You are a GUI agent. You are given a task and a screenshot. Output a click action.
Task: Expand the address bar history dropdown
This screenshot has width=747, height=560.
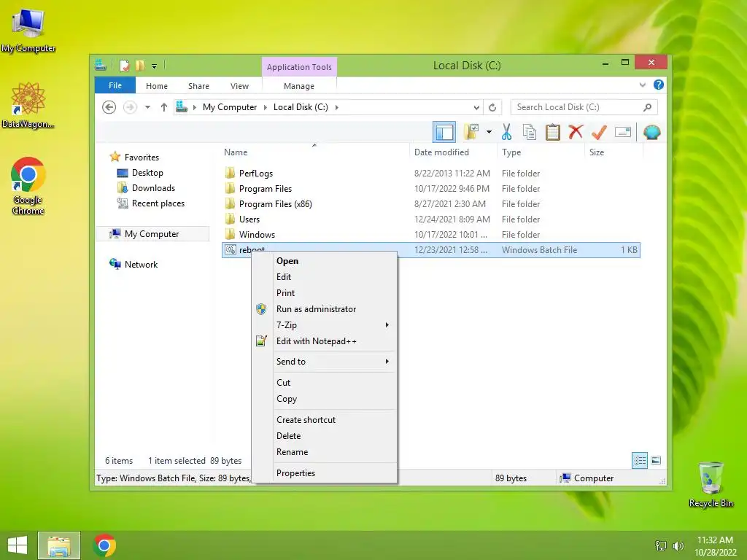476,108
